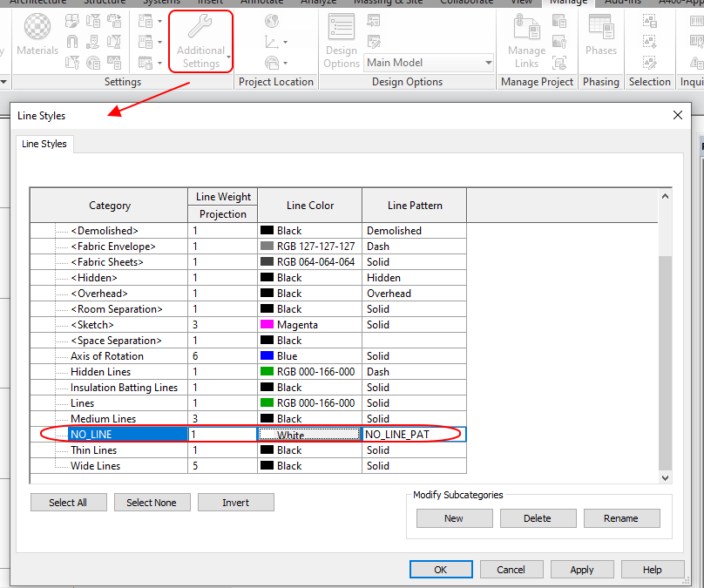Switch to the Line Styles tab
This screenshot has height=588, width=704.
tap(44, 144)
